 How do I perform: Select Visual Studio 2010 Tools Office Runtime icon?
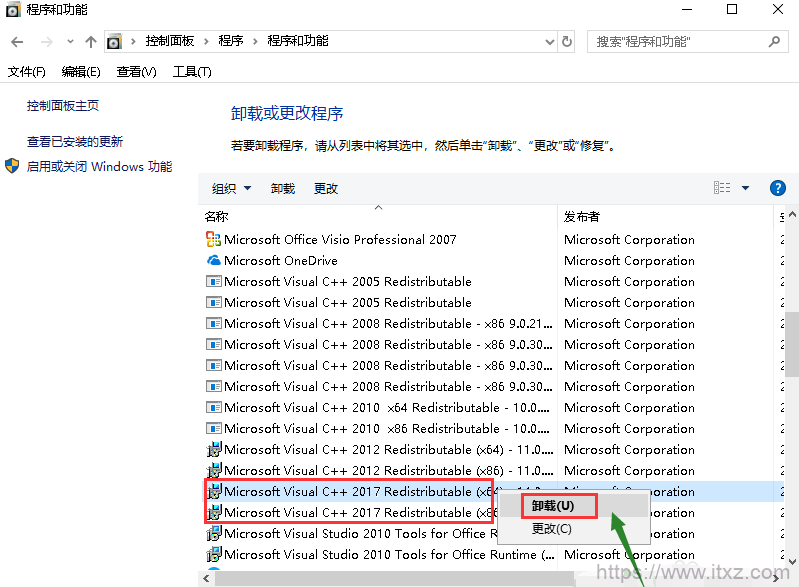[214, 553]
